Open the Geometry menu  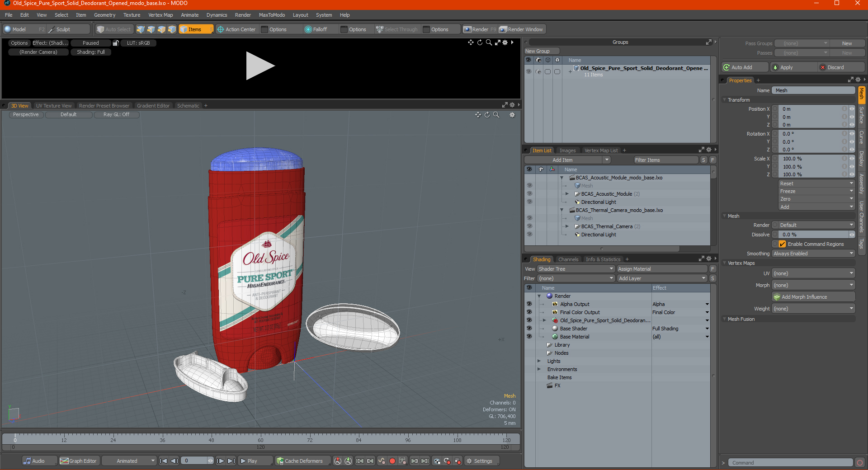coord(104,15)
